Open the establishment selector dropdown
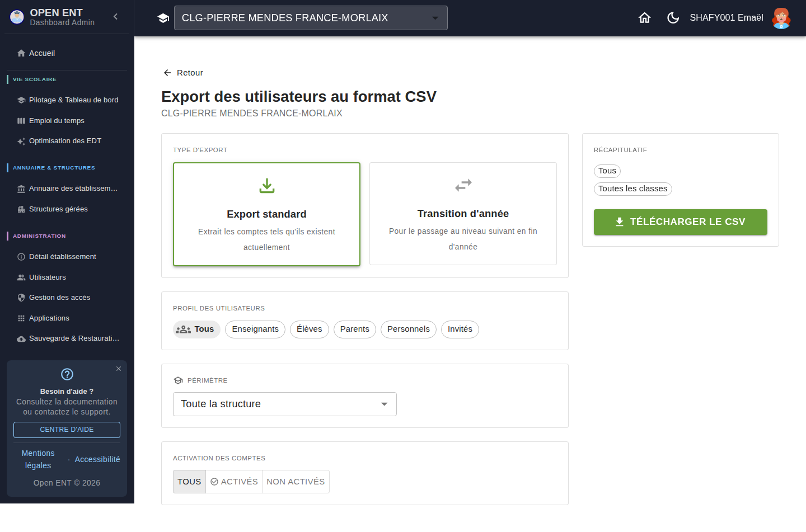The image size is (806, 532). [311, 18]
